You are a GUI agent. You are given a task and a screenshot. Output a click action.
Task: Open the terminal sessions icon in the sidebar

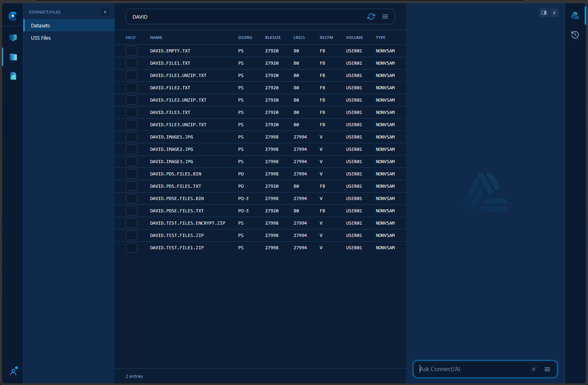pyautogui.click(x=13, y=38)
